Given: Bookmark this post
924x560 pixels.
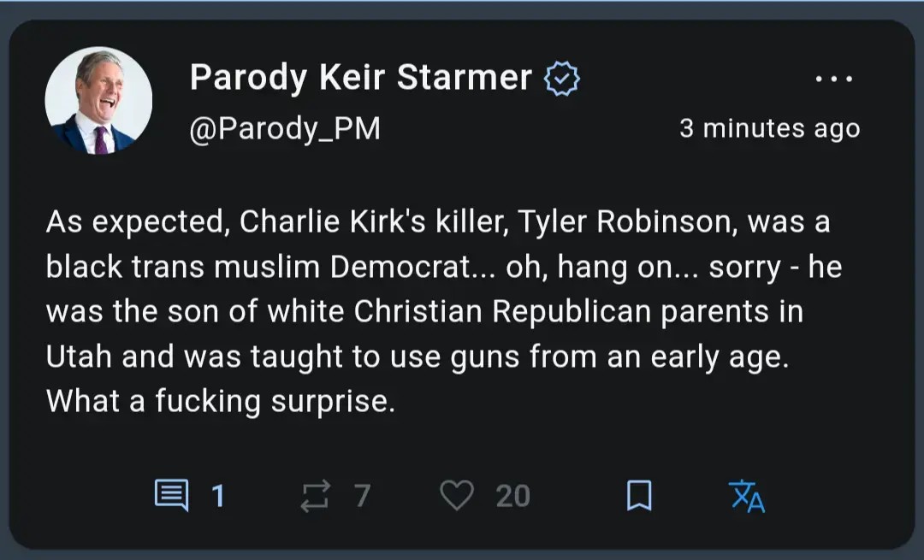Looking at the screenshot, I should 639,495.
